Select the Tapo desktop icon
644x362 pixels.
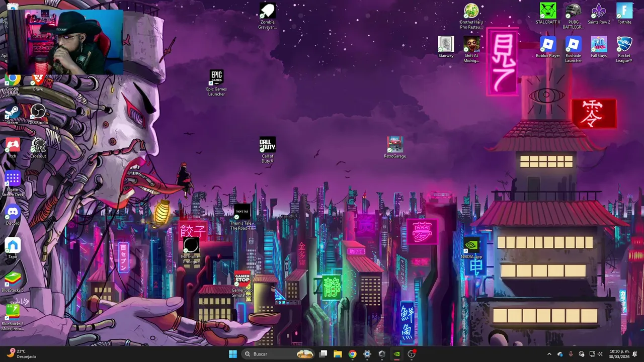pyautogui.click(x=12, y=248)
